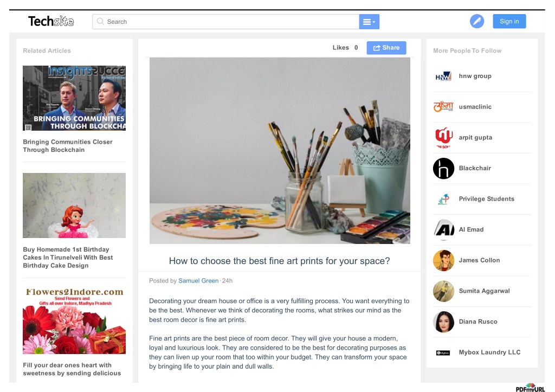Open the Flowers2Indore article thumbnail
This screenshot has width=555, height=392.
[x=74, y=321]
